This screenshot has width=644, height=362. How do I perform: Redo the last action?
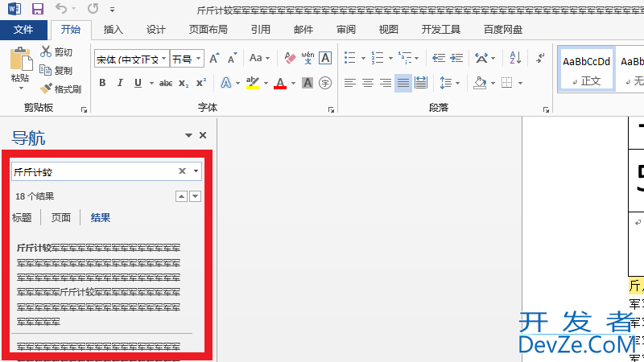point(93,8)
